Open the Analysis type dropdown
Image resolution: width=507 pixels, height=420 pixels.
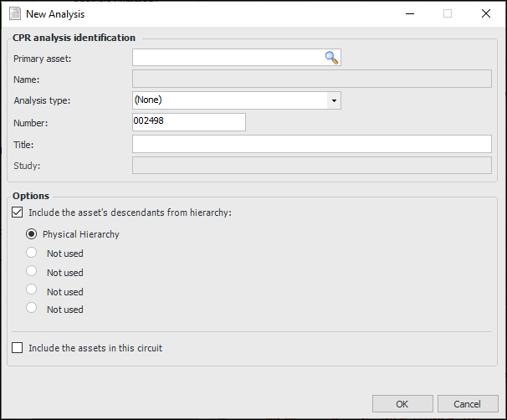coord(334,100)
